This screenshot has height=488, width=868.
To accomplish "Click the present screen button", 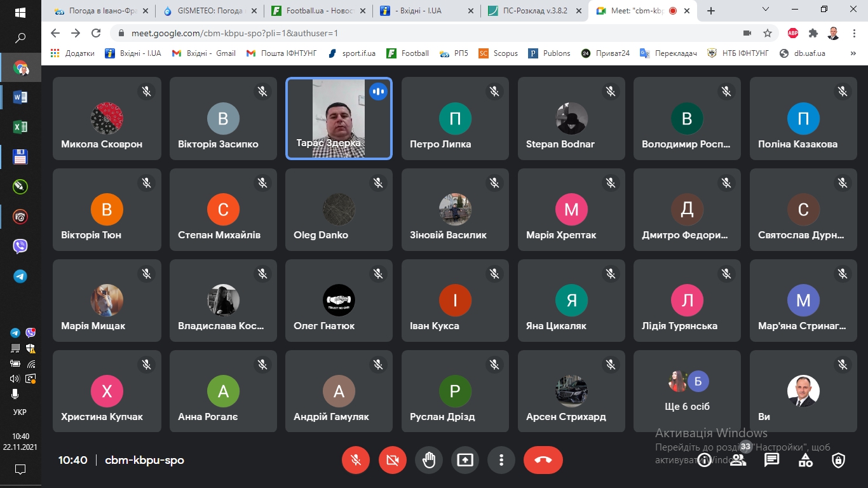I will point(465,459).
